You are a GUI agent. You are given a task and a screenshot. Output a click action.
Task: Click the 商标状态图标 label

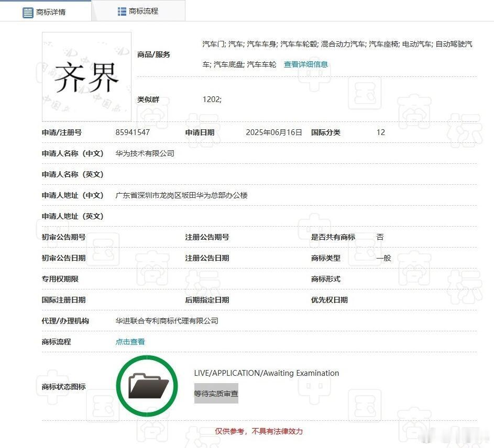[x=63, y=387]
